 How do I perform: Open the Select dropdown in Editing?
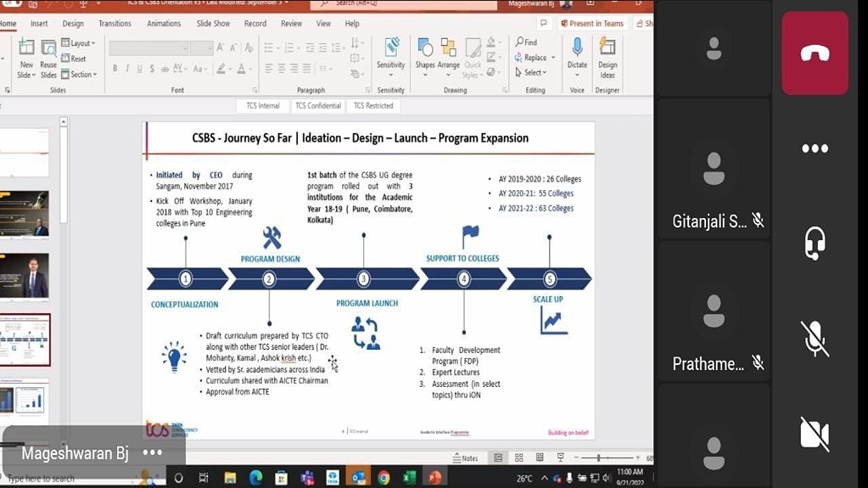click(530, 72)
